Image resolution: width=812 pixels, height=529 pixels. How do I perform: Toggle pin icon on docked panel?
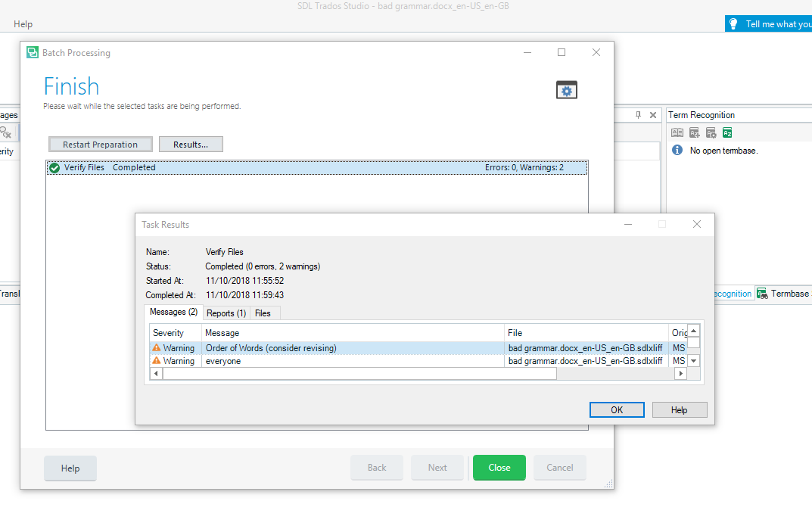pos(638,115)
